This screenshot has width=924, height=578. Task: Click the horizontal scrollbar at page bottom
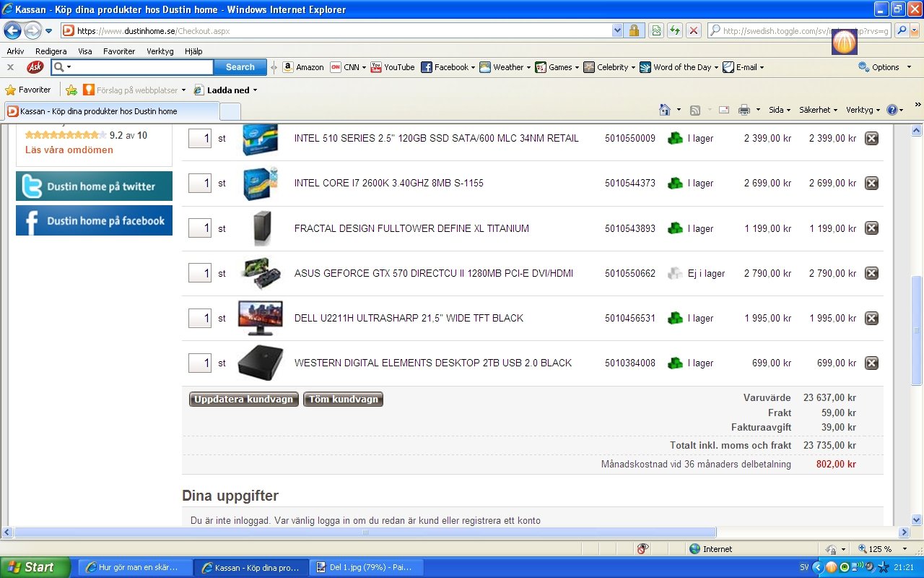click(365, 532)
